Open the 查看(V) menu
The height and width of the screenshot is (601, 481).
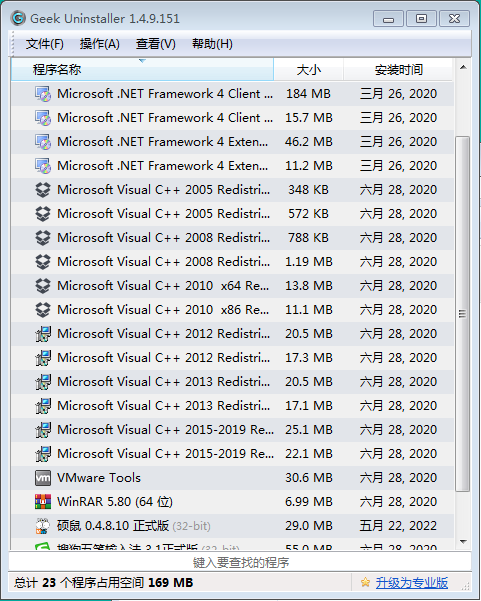point(156,44)
